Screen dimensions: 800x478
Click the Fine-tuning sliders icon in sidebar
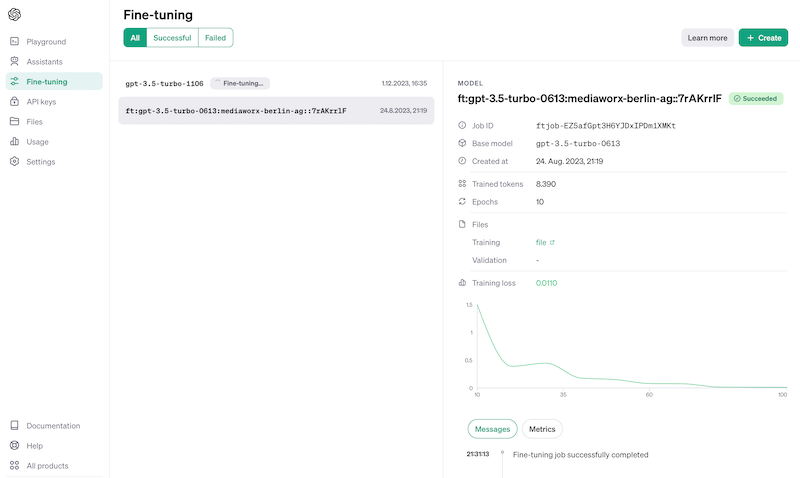[14, 81]
